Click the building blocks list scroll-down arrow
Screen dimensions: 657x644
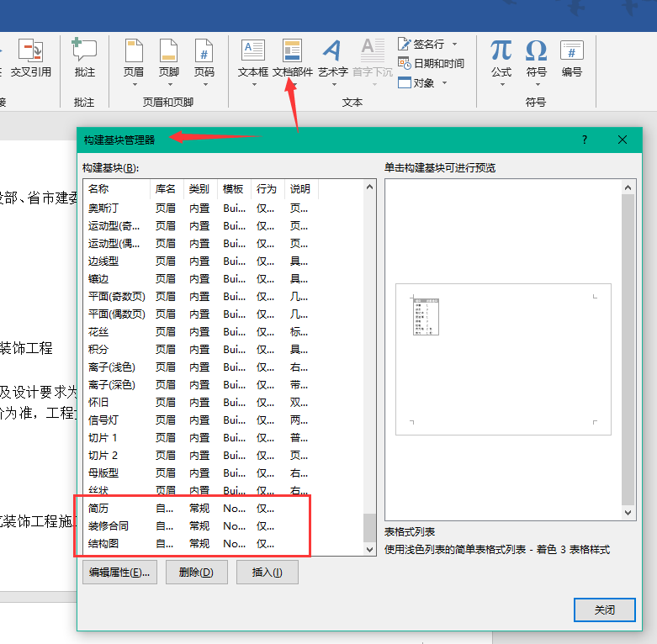point(369,549)
